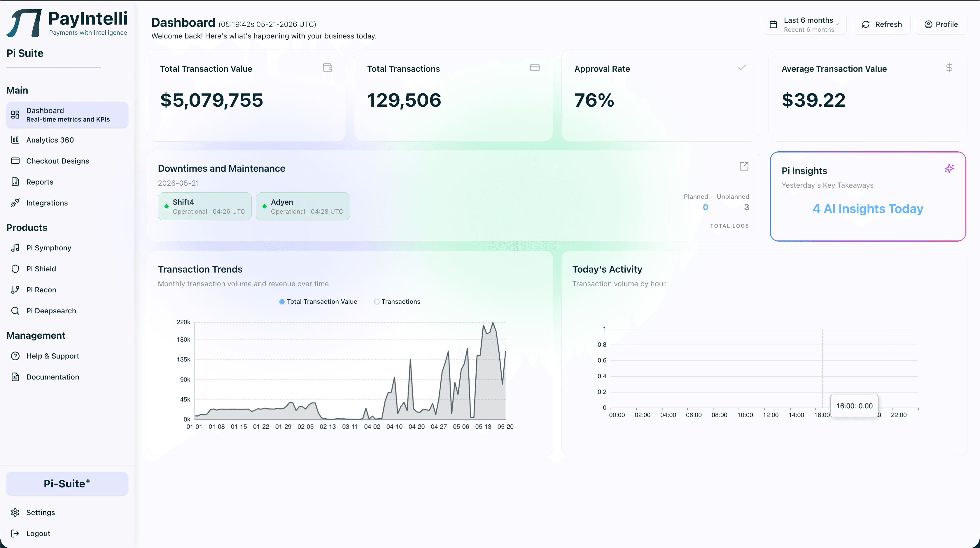This screenshot has height=548, width=980.
Task: Open Settings in the sidebar
Action: click(67, 513)
